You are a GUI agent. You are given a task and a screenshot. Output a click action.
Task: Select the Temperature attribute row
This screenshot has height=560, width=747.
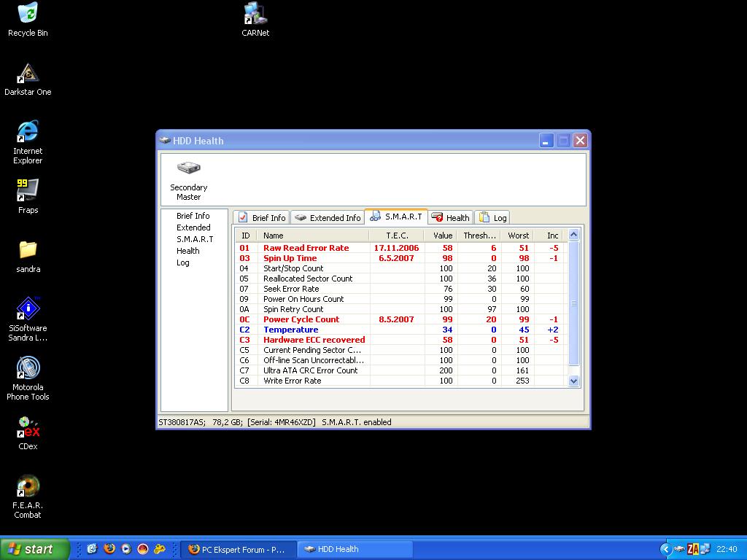[x=290, y=330]
